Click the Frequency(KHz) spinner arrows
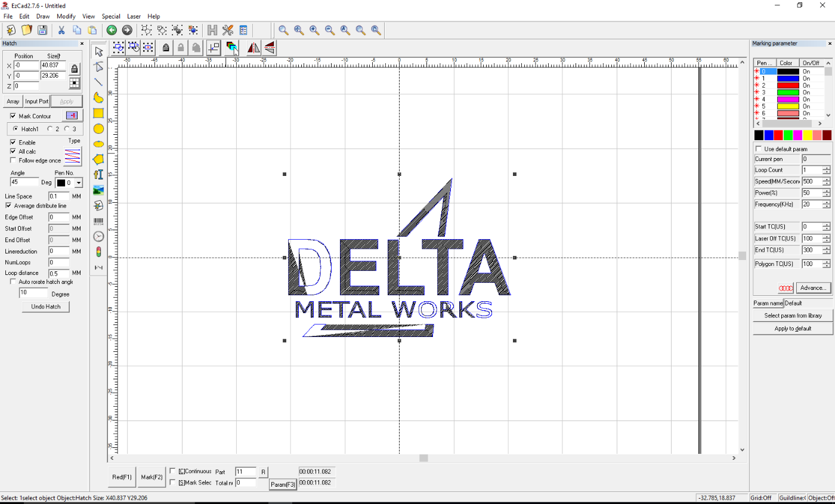 click(826, 204)
